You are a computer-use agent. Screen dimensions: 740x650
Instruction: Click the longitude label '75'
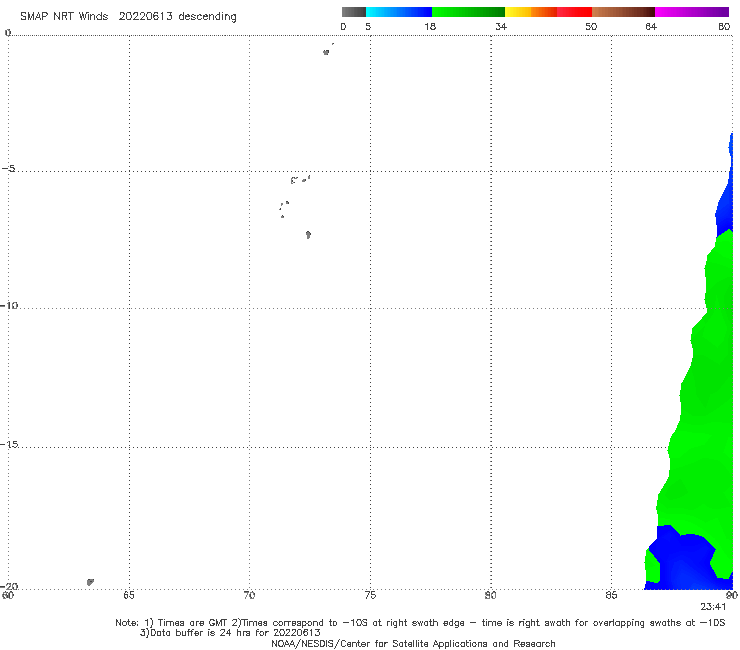[x=370, y=595]
